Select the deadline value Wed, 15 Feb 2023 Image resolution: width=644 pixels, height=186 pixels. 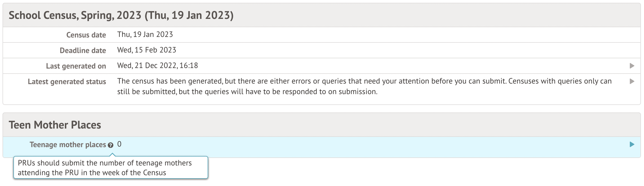tap(147, 50)
